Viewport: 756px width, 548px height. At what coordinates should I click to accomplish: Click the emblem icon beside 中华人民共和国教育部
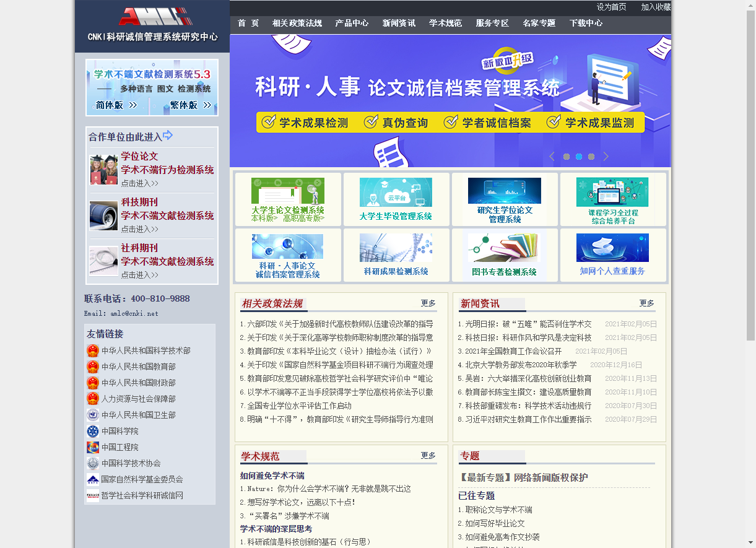point(93,367)
